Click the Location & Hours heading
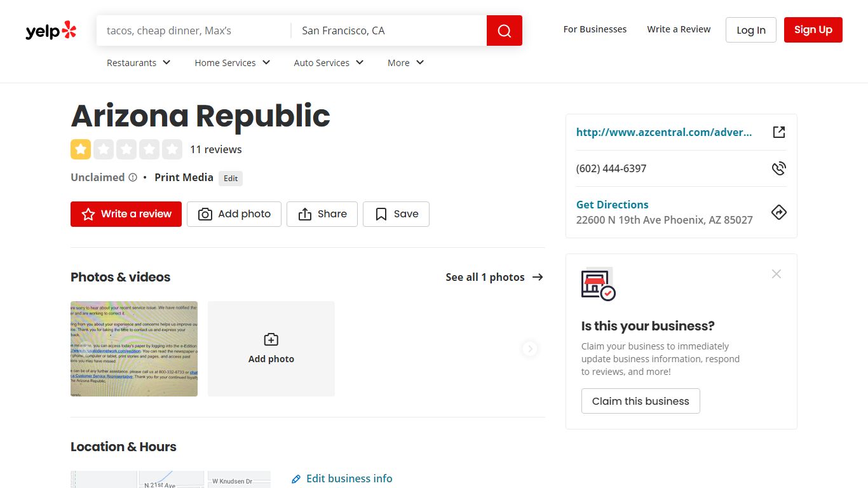The width and height of the screenshot is (868, 488). 123,447
